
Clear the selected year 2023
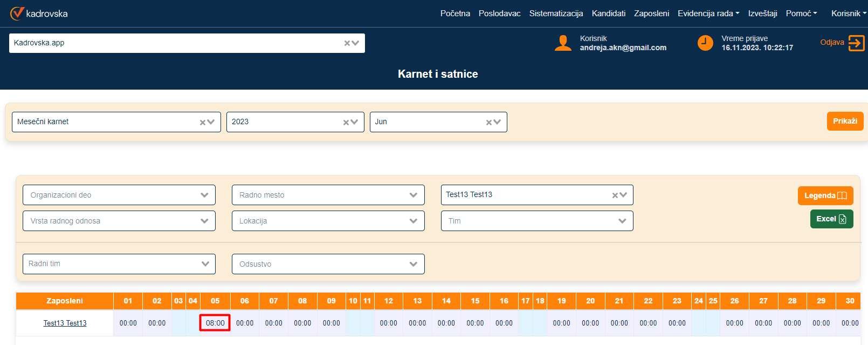(346, 123)
